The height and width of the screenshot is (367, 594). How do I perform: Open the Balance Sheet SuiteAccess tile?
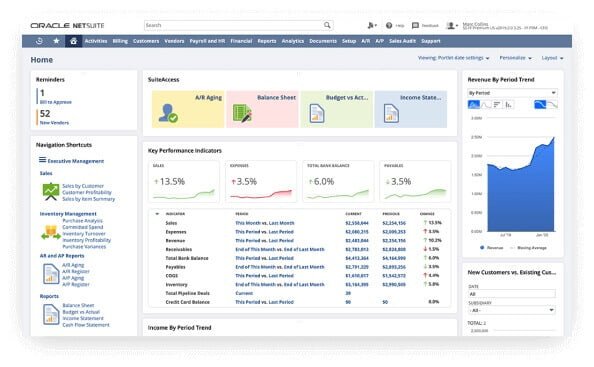(262, 109)
